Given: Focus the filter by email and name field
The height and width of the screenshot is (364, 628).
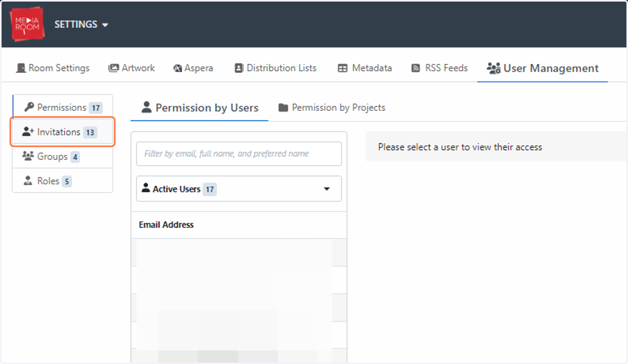Looking at the screenshot, I should [x=239, y=154].
